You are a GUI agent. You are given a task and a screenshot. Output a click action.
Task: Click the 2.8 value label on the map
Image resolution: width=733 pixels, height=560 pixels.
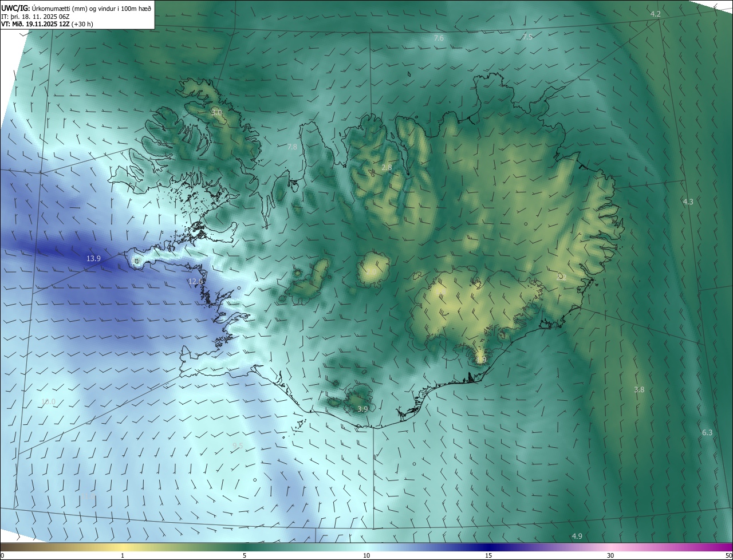[x=387, y=168]
